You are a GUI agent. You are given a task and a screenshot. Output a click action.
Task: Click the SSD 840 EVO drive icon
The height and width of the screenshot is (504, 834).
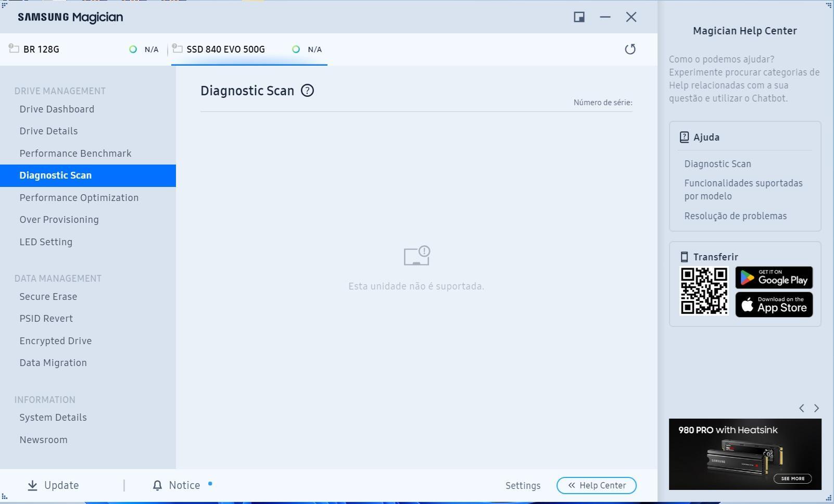[177, 48]
